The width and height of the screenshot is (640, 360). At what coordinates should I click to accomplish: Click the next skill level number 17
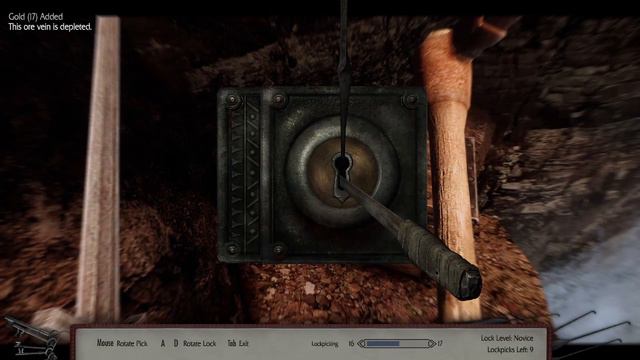pyautogui.click(x=440, y=344)
